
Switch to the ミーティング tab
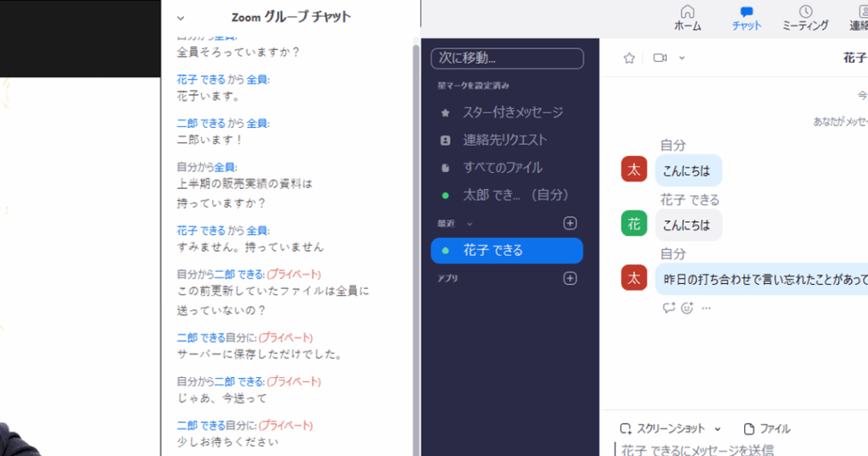click(805, 12)
